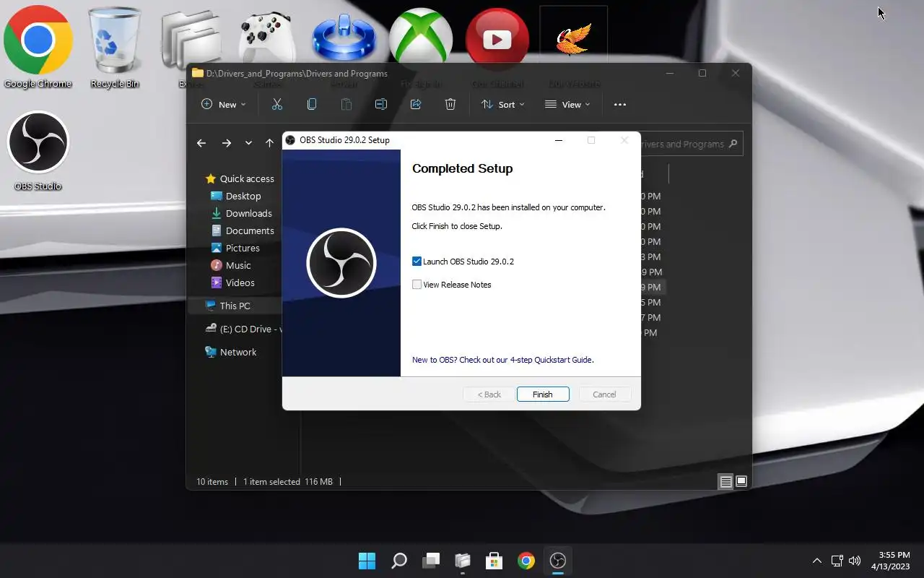This screenshot has height=578, width=924.
Task: Open the 4-step Quickstart Guide link
Action: click(x=502, y=360)
